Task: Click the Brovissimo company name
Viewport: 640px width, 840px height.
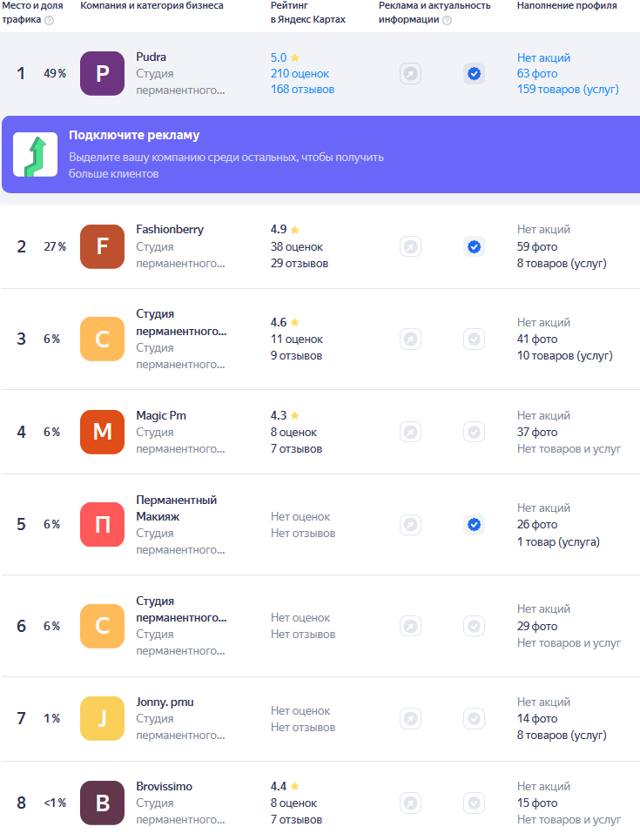Action: click(x=164, y=786)
